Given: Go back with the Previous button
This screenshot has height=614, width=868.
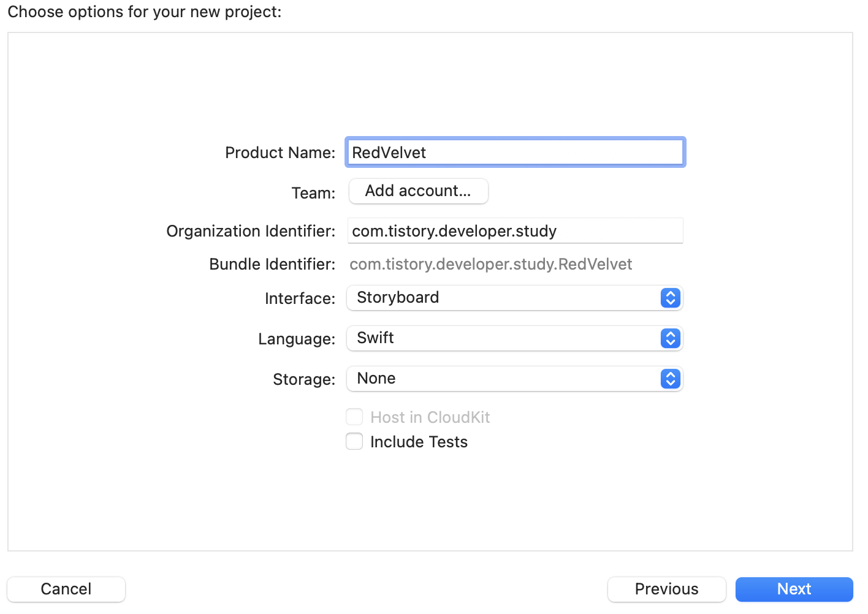Looking at the screenshot, I should coord(666,589).
